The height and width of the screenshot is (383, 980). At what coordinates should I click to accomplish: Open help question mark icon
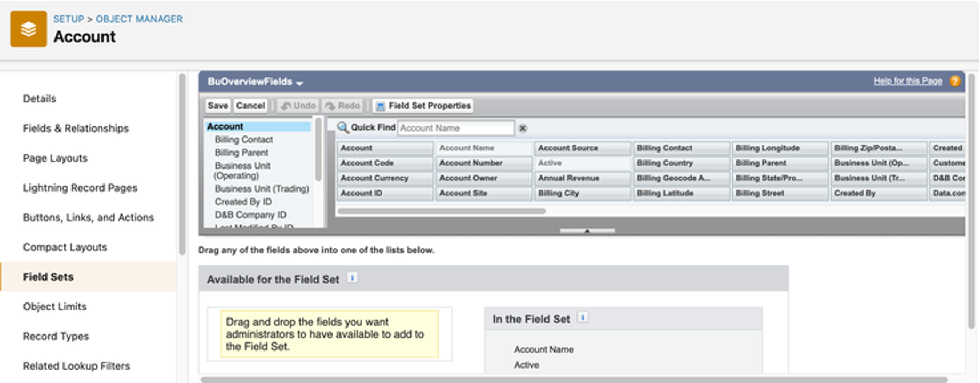(955, 81)
